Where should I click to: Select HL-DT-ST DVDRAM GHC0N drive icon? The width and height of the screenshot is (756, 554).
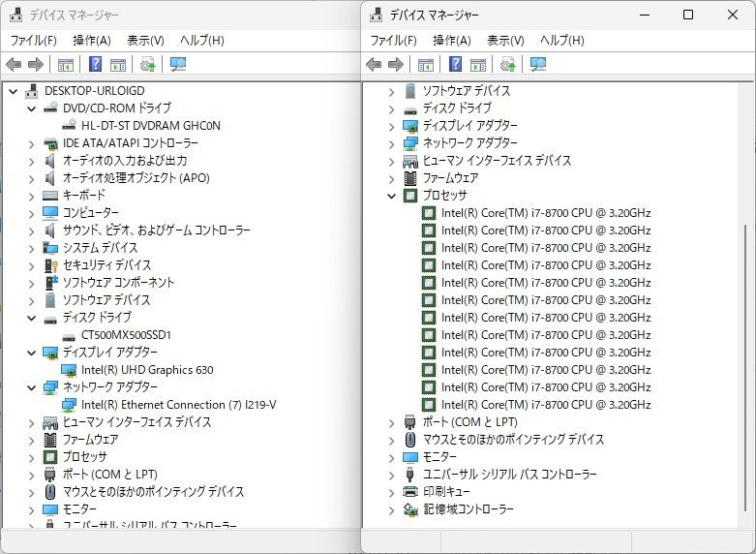coord(69,125)
